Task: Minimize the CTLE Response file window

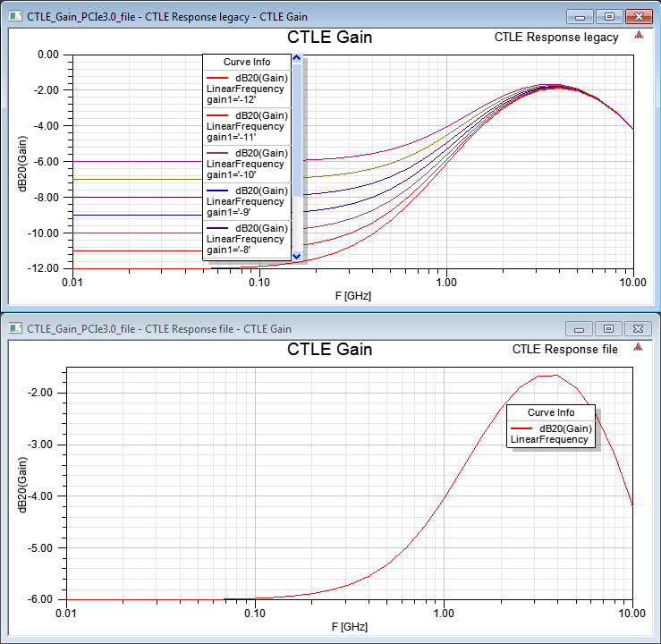Action: point(579,329)
